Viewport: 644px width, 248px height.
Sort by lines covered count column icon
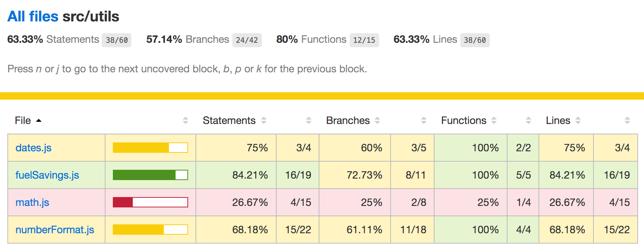[x=627, y=121]
